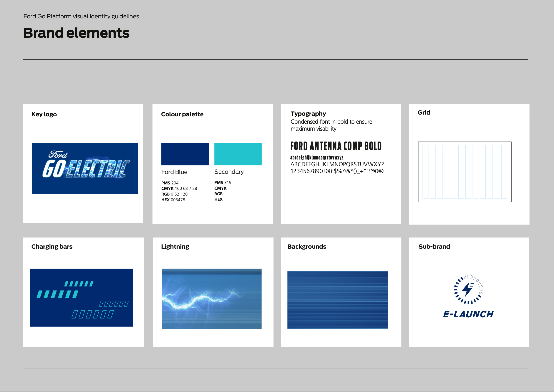Image resolution: width=554 pixels, height=392 pixels.
Task: Click the PMS 319 secondary label
Action: (223, 182)
